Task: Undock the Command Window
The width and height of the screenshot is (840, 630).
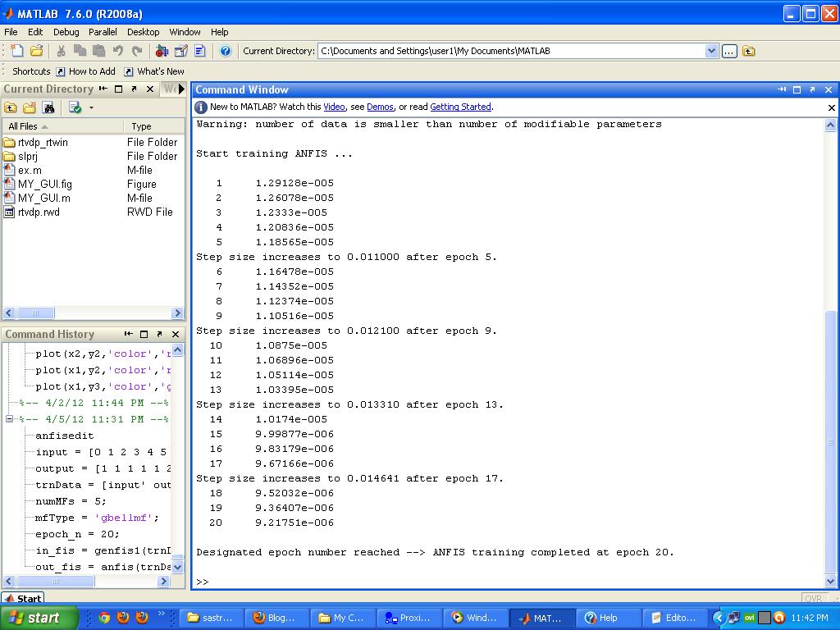Action: pyautogui.click(x=812, y=89)
